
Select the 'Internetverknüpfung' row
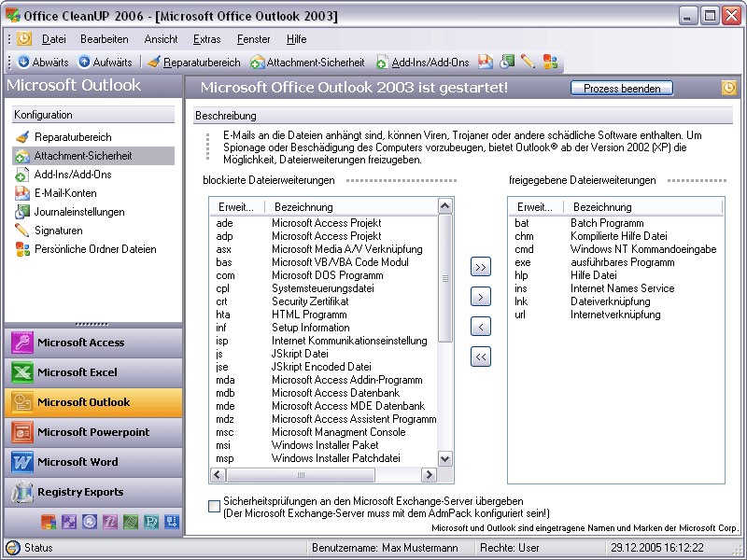pyautogui.click(x=616, y=315)
